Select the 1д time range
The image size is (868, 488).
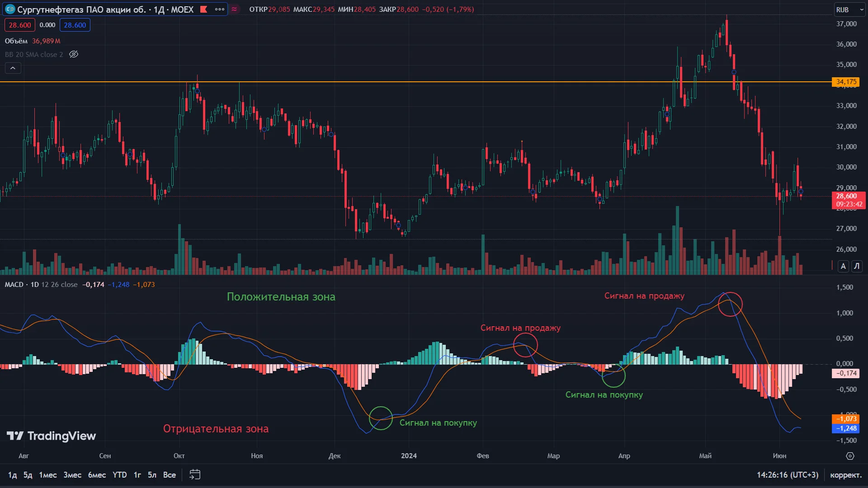(12, 475)
